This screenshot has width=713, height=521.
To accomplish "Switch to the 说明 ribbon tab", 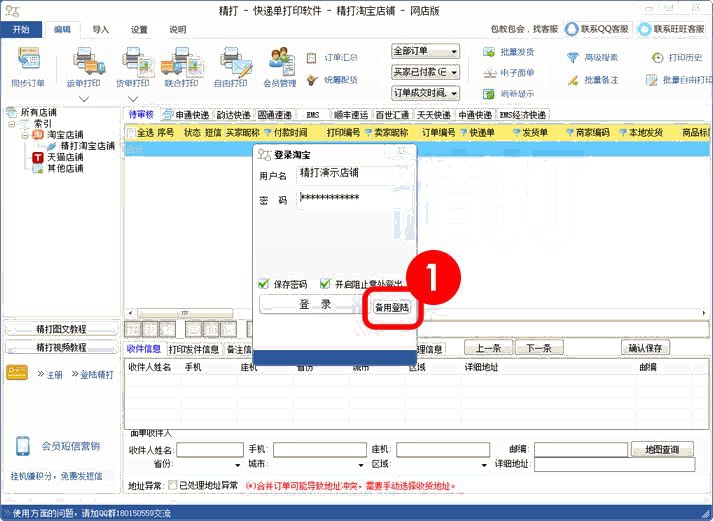I will tap(178, 30).
